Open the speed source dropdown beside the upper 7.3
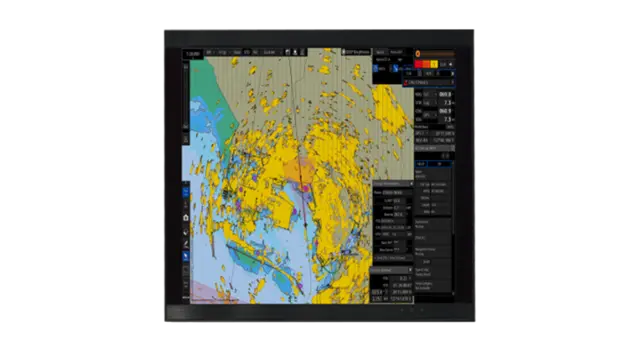640x360 pixels. coord(430,103)
